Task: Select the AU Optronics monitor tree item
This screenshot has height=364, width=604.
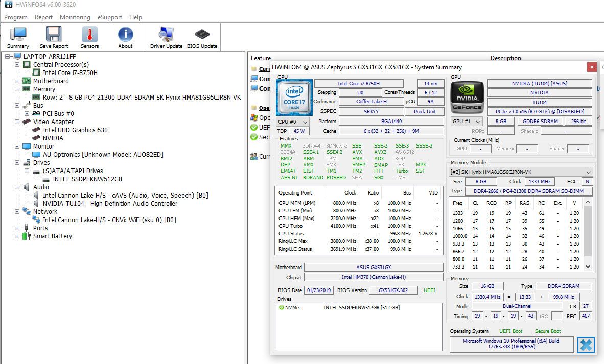Action: (103, 154)
